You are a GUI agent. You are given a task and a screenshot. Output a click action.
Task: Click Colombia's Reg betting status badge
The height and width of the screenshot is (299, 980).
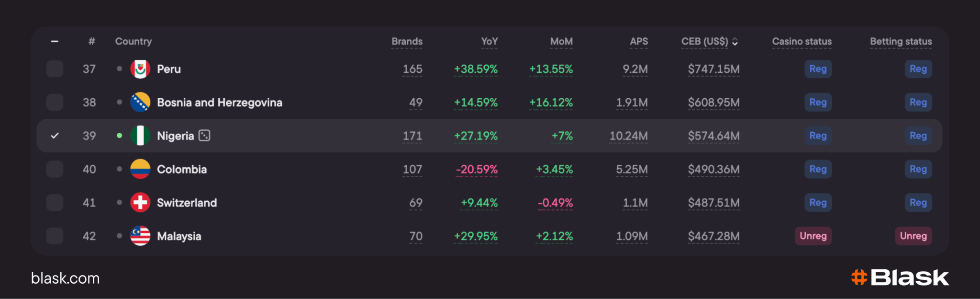click(x=918, y=169)
